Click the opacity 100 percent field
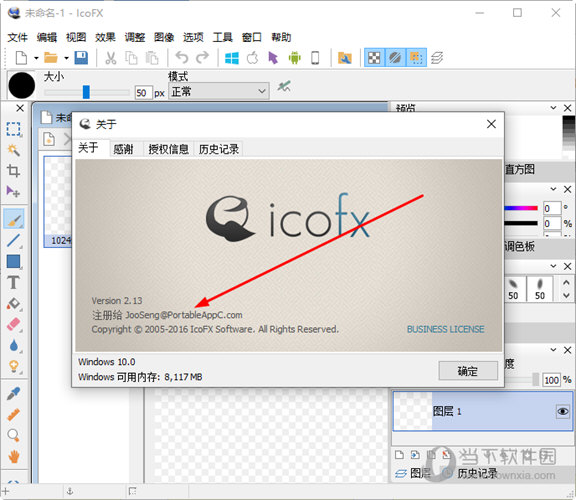Screen dimensions: 576x500 coord(551,380)
